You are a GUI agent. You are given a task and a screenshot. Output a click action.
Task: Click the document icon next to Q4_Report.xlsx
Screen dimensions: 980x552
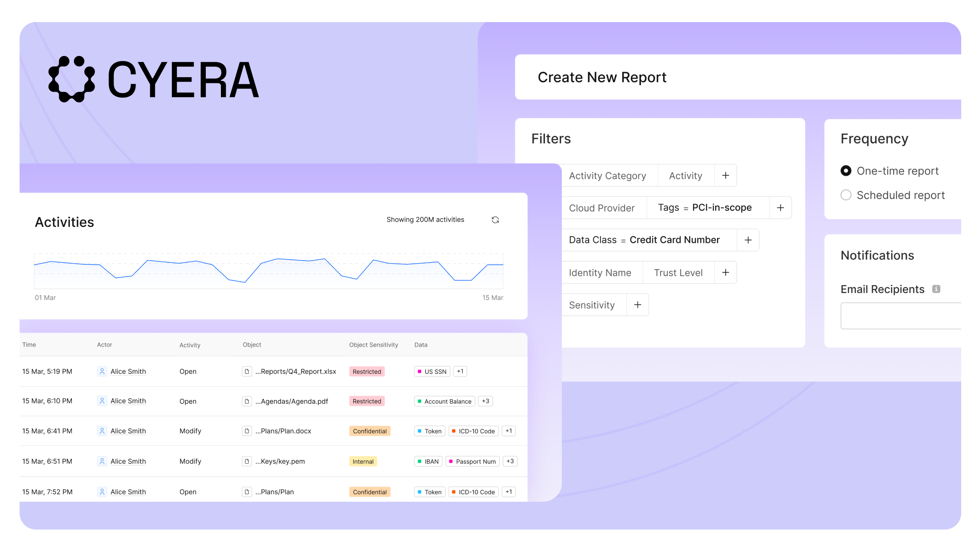tap(247, 371)
